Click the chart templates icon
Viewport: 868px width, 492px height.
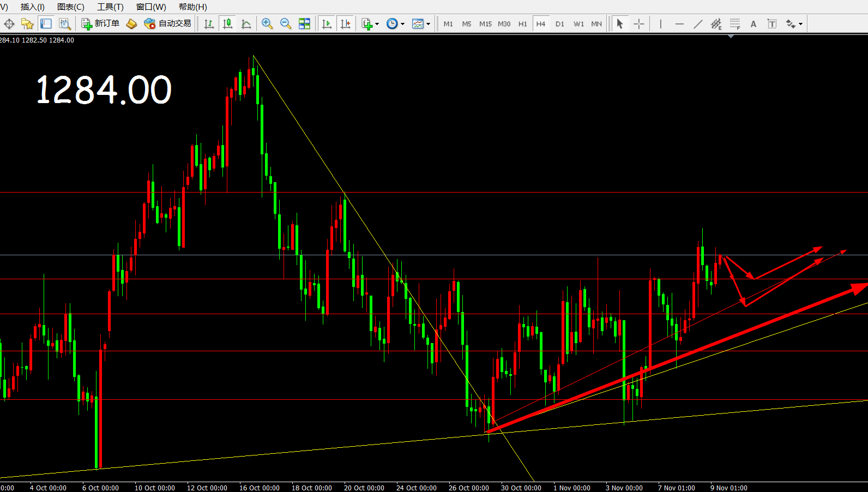[418, 23]
